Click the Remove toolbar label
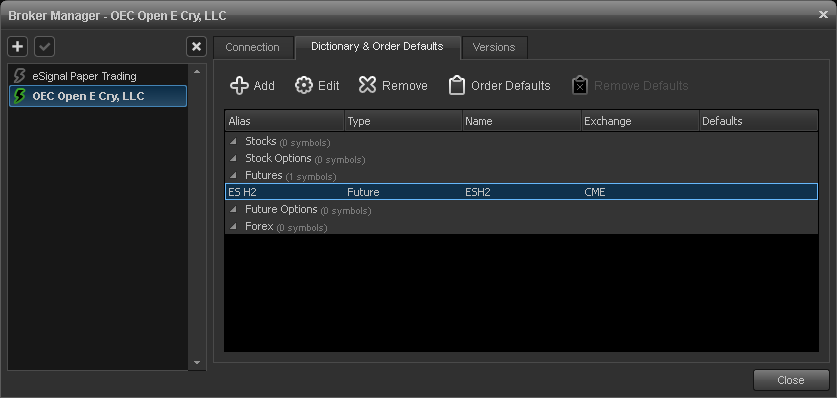Image resolution: width=837 pixels, height=399 pixels. click(405, 86)
